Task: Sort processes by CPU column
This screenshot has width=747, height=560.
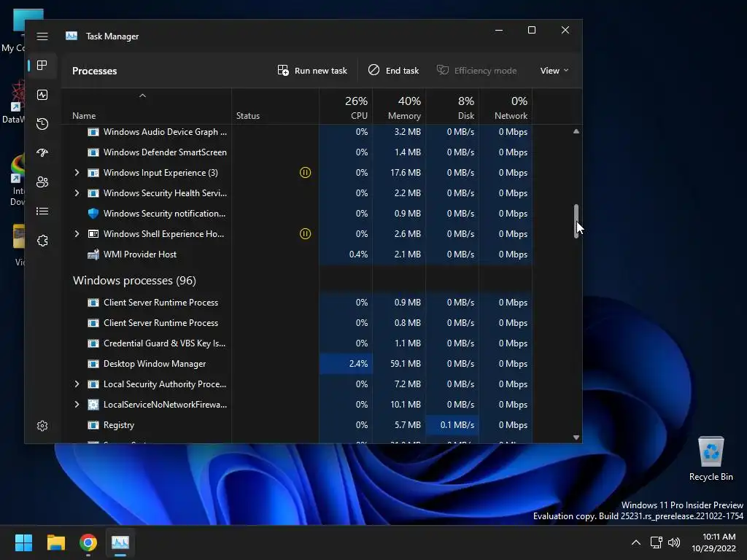Action: click(346, 107)
